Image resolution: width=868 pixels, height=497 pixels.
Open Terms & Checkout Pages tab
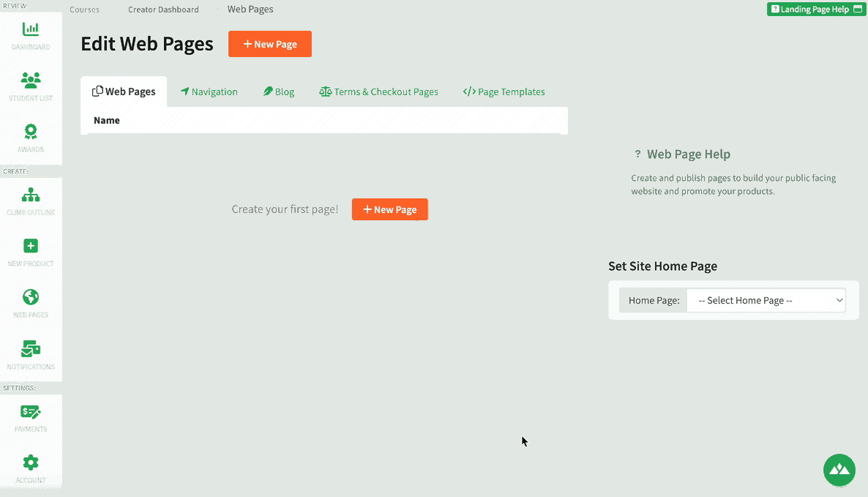(378, 92)
